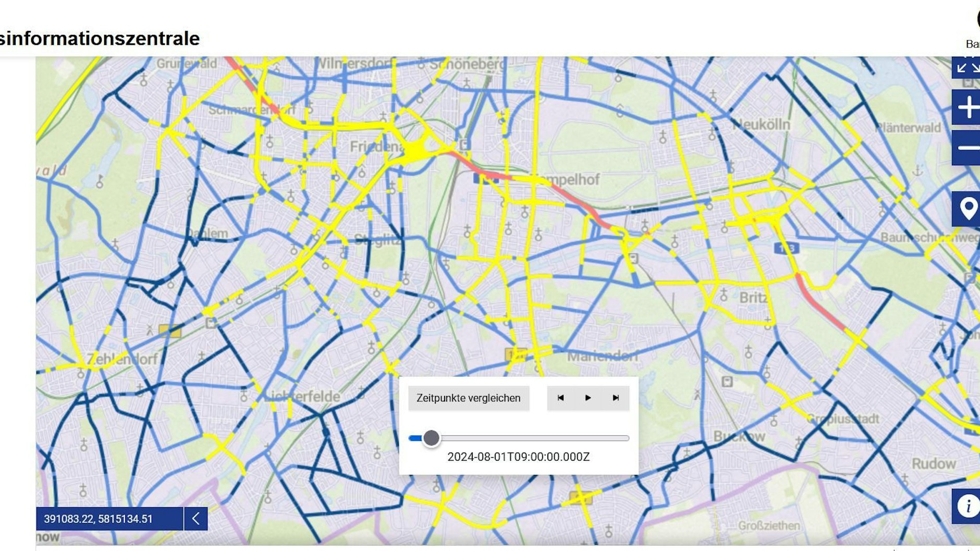Viewport: 980px width, 551px height.
Task: Click the Zehlendorf district label
Action: pos(122,359)
